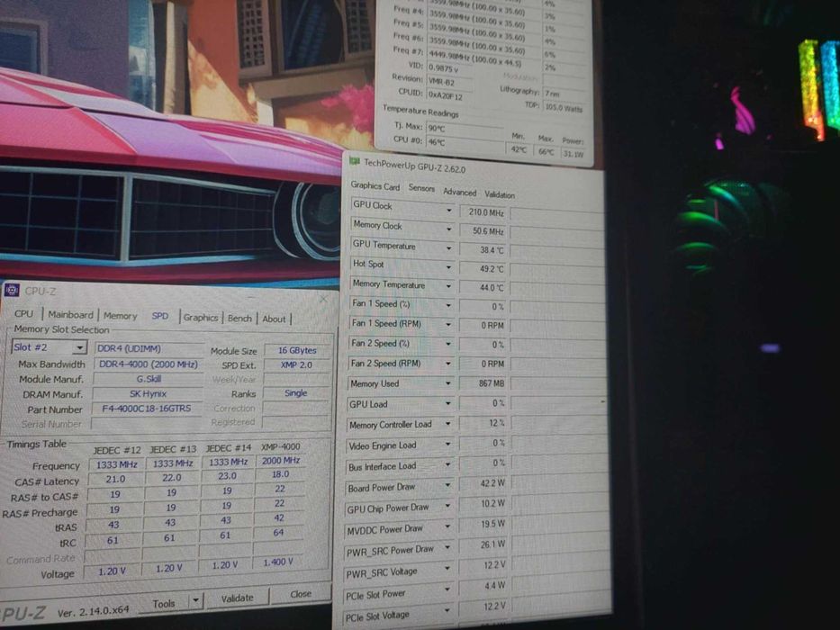Click the Tj. Max value 90°C
Image resolution: width=840 pixels, height=630 pixels.
point(465,129)
